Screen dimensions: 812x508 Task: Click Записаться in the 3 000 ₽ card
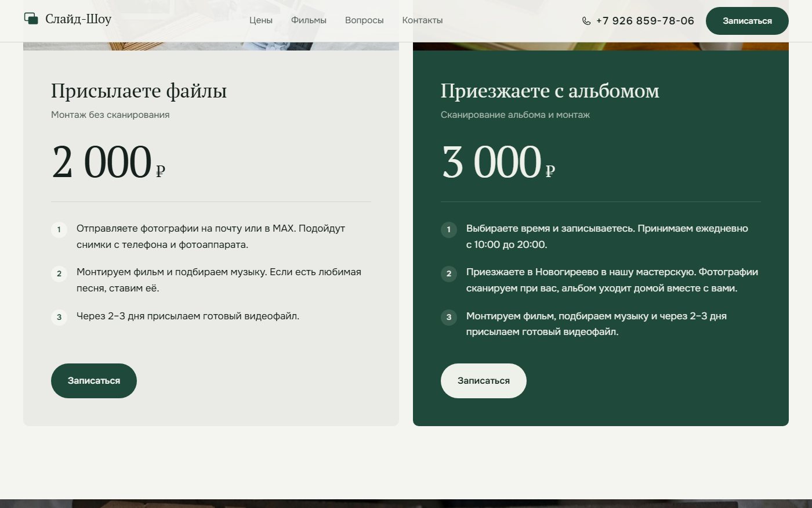[484, 381]
